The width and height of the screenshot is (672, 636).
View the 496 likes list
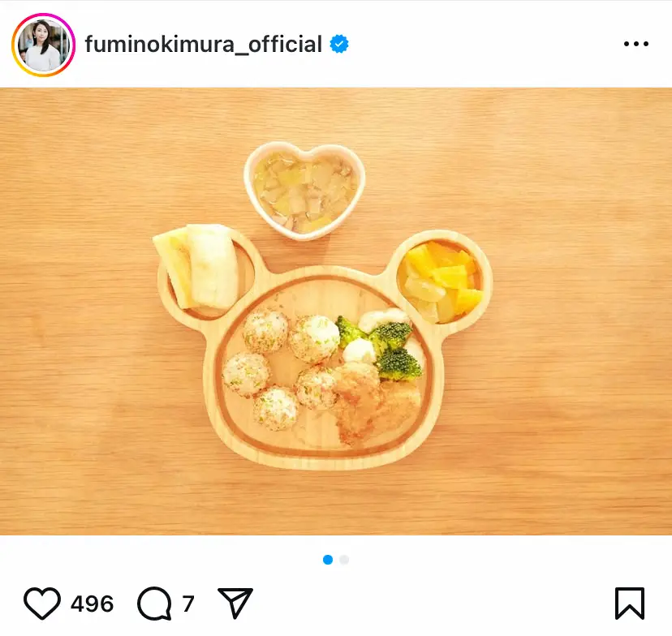point(92,604)
